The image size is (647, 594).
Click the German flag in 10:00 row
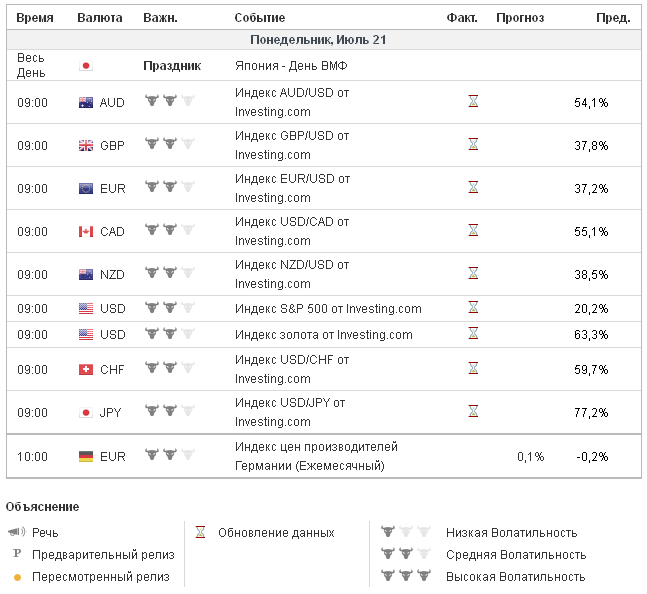[x=86, y=457]
